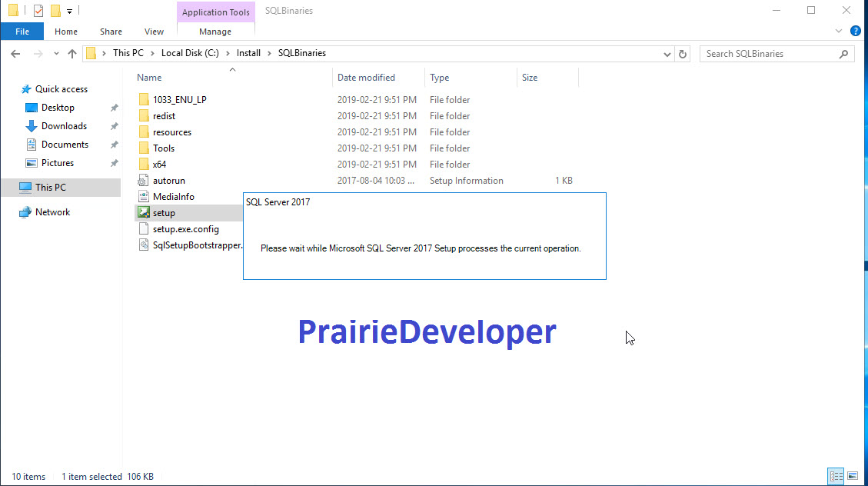
Task: Click the pin icon next to Desktop
Action: tap(114, 108)
